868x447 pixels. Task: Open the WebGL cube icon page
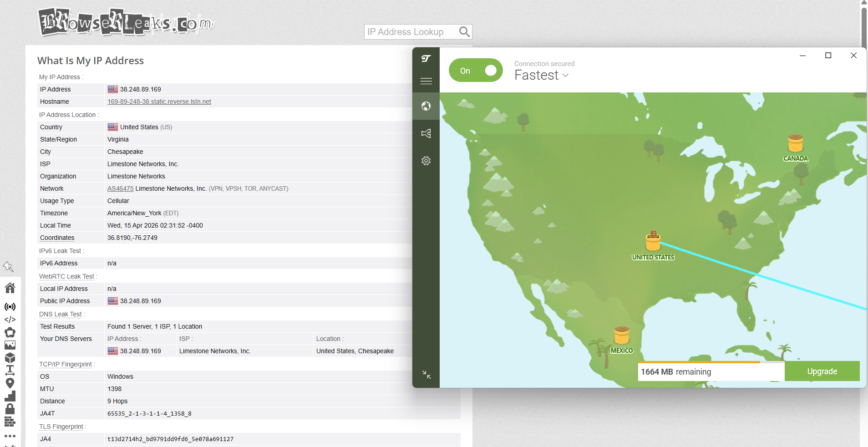[10, 358]
